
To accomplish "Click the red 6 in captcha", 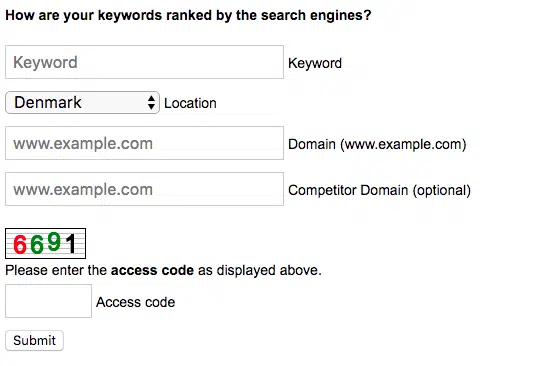I will (20, 244).
